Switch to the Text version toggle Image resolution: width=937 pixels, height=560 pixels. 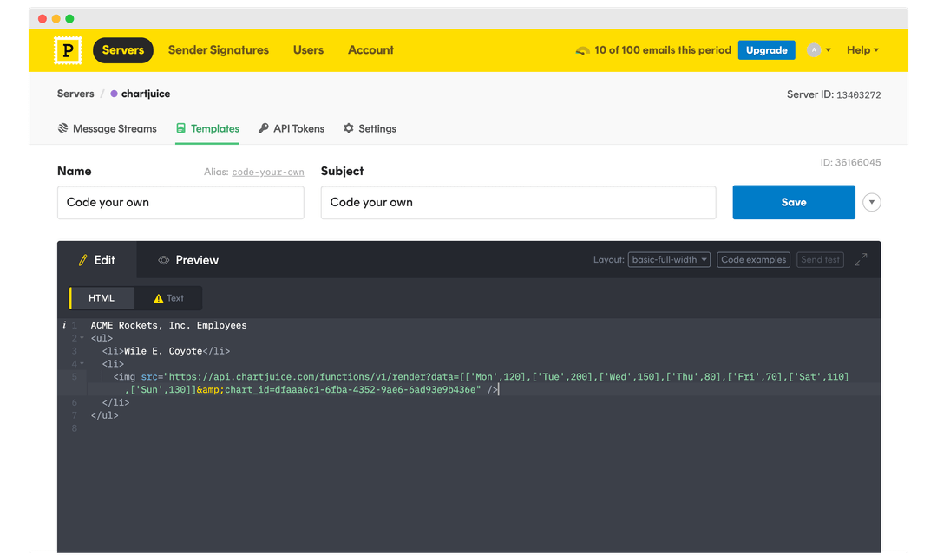[168, 298]
